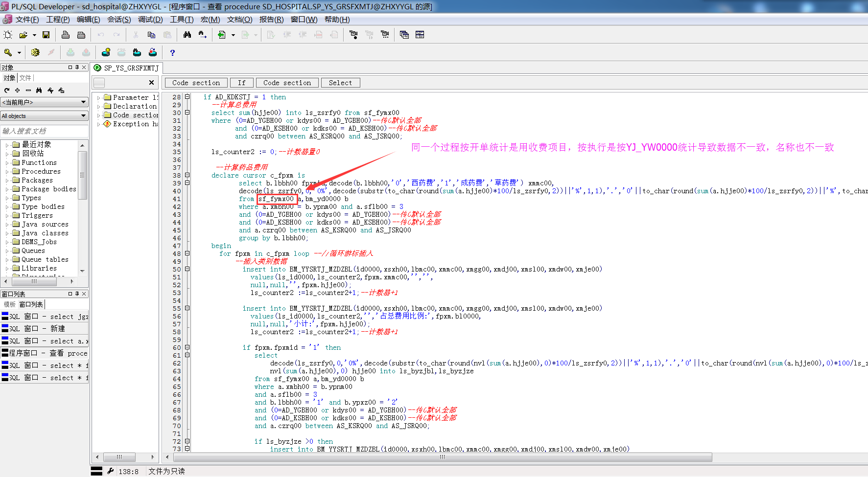Click the blue question mark Help icon
868x477 pixels.
(x=172, y=52)
